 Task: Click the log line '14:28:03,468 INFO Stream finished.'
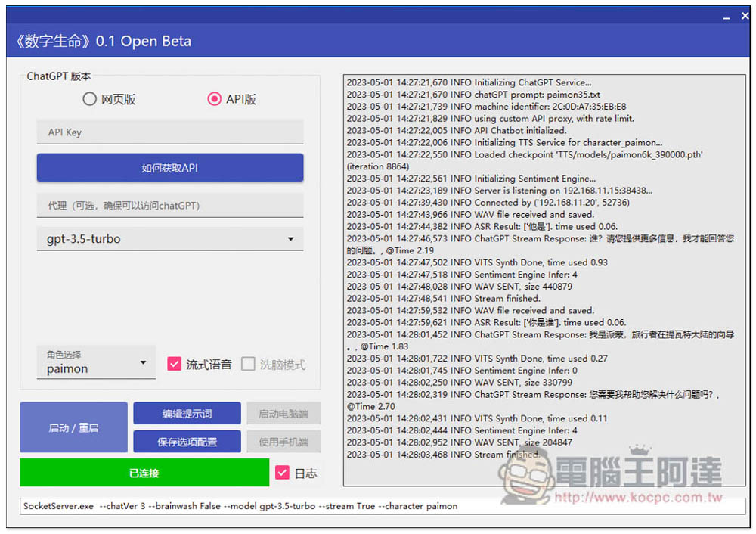[x=444, y=455]
